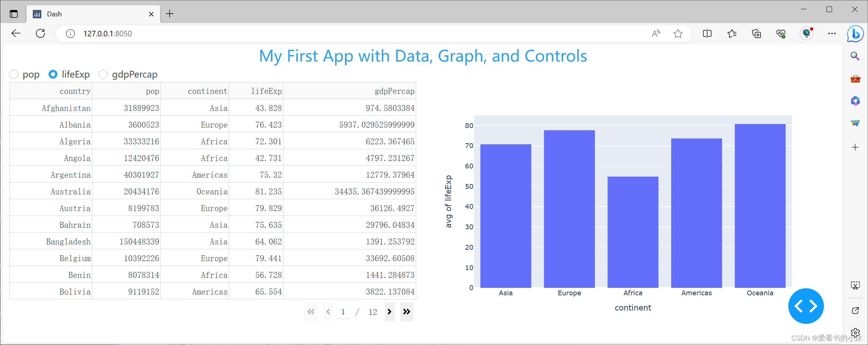Click the pop column header
Image resolution: width=868 pixels, height=345 pixels.
(126, 91)
